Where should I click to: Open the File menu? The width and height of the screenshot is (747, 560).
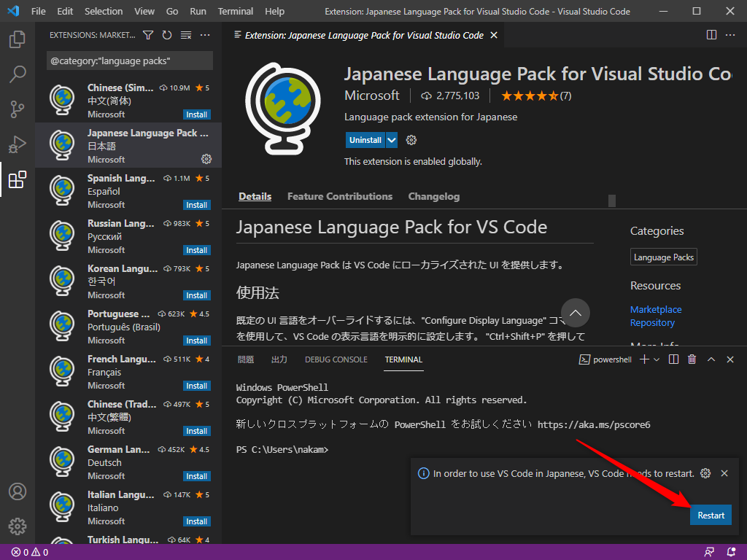pyautogui.click(x=38, y=11)
